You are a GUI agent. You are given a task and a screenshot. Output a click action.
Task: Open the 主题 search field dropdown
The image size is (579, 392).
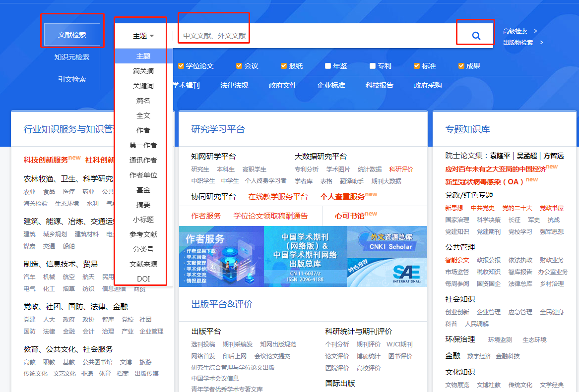click(x=143, y=36)
